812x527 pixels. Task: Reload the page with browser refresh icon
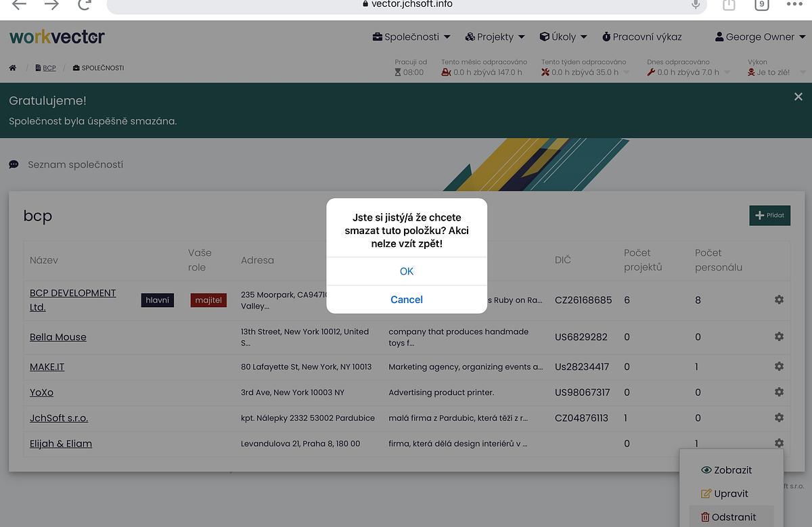tap(84, 5)
